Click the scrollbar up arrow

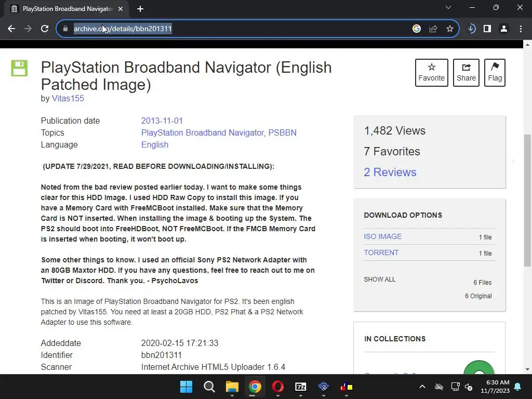click(x=527, y=45)
